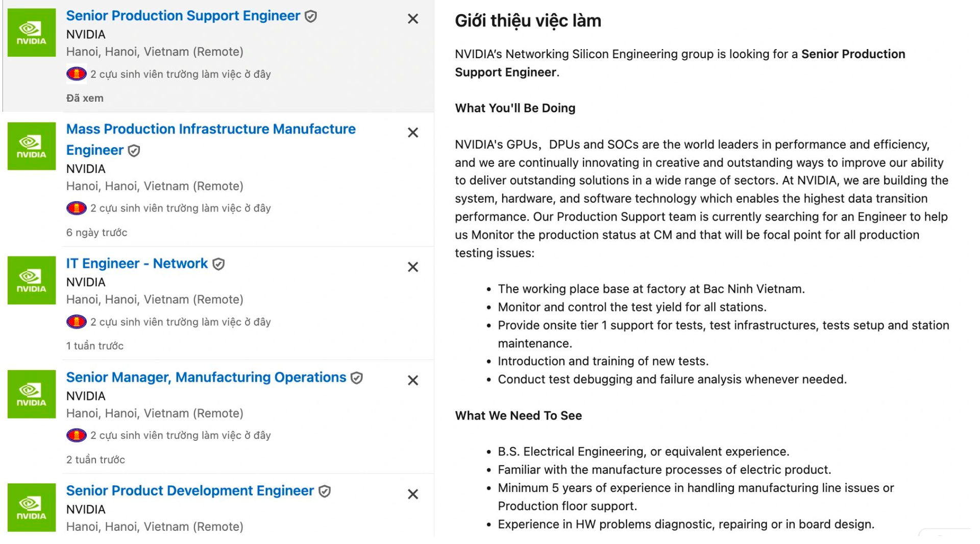Click NVIDIA logo beside Mass Production Infrastructure job
The height and width of the screenshot is (544, 980).
[32, 146]
